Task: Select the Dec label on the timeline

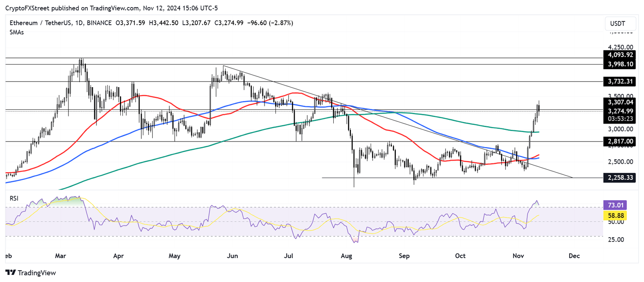Action: point(574,256)
